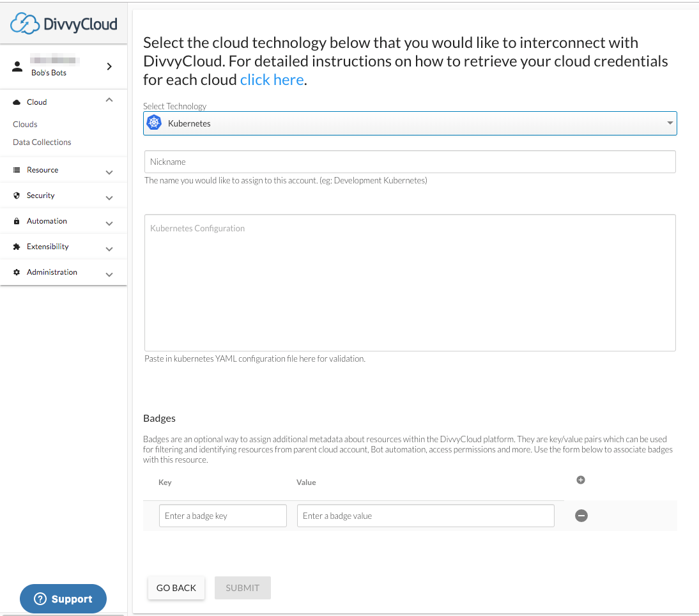
Task: Expand the Resource section chevron
Action: 109,172
